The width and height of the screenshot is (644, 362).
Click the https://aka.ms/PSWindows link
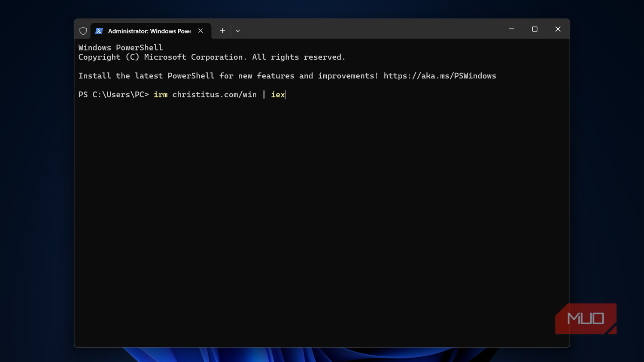(440, 76)
